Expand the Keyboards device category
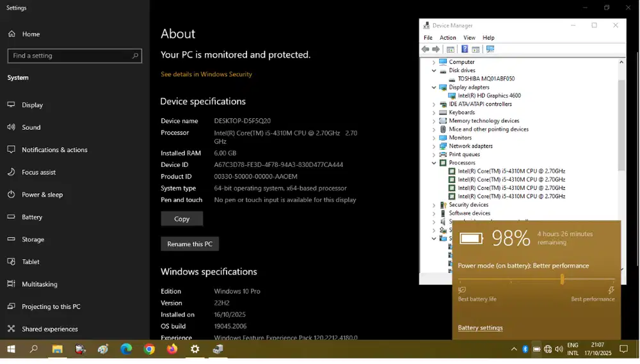640x364 pixels. pyautogui.click(x=434, y=113)
